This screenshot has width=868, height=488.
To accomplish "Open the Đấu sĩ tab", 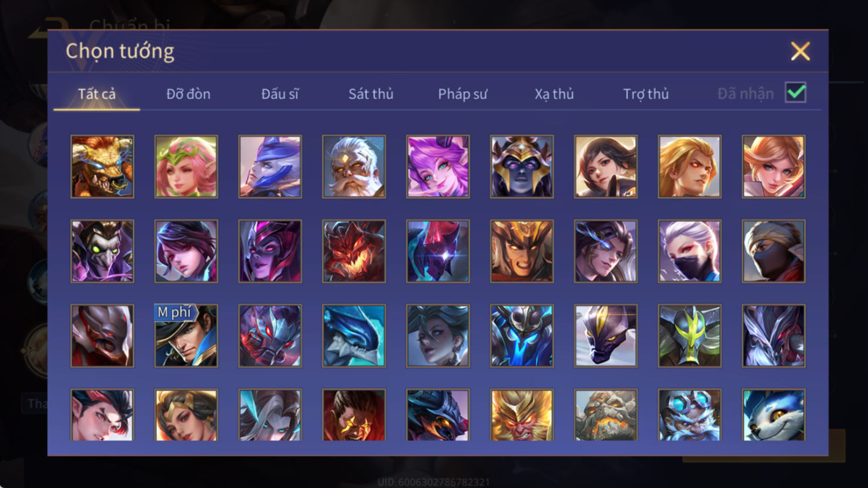I will (x=280, y=94).
